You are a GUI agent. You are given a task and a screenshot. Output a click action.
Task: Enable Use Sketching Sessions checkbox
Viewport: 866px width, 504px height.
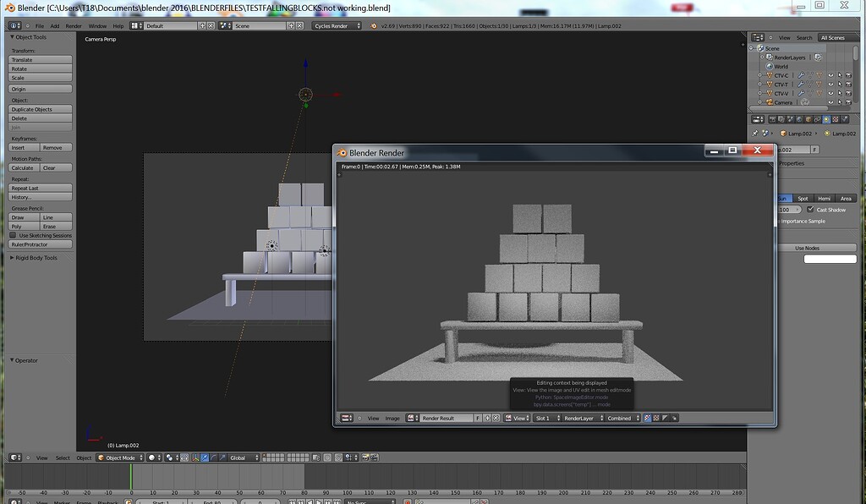click(x=13, y=235)
